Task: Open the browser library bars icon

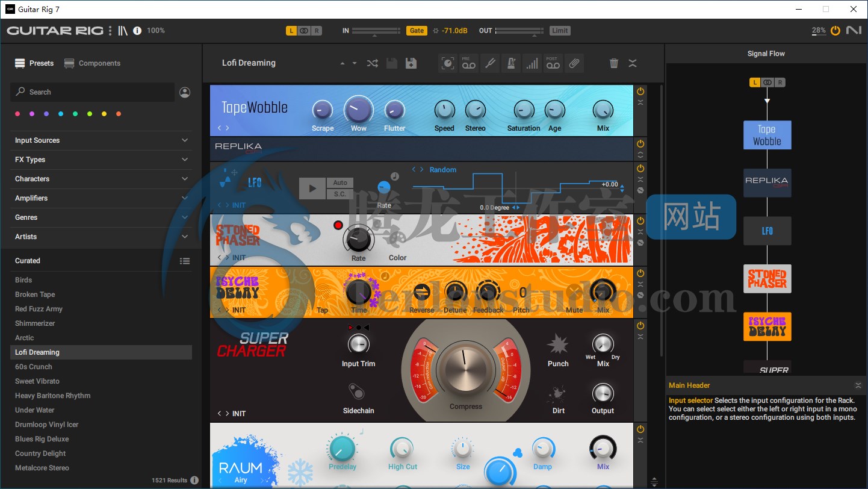Action: click(123, 30)
